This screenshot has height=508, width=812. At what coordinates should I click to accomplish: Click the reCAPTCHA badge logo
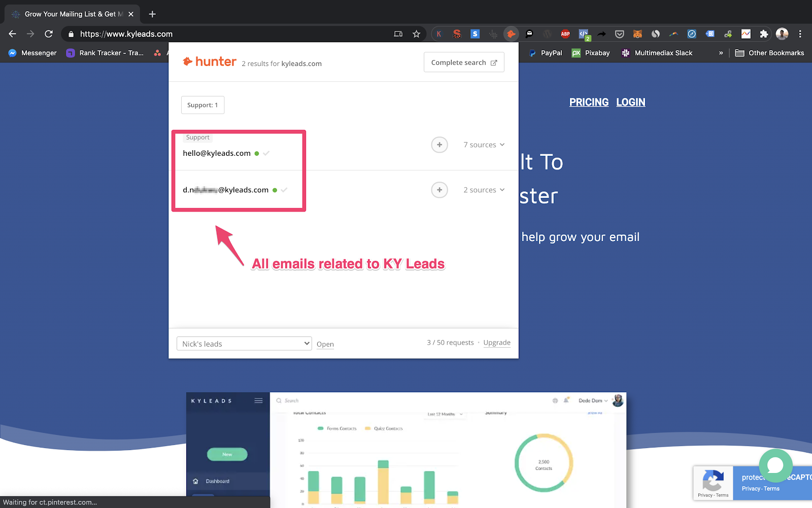point(713,480)
